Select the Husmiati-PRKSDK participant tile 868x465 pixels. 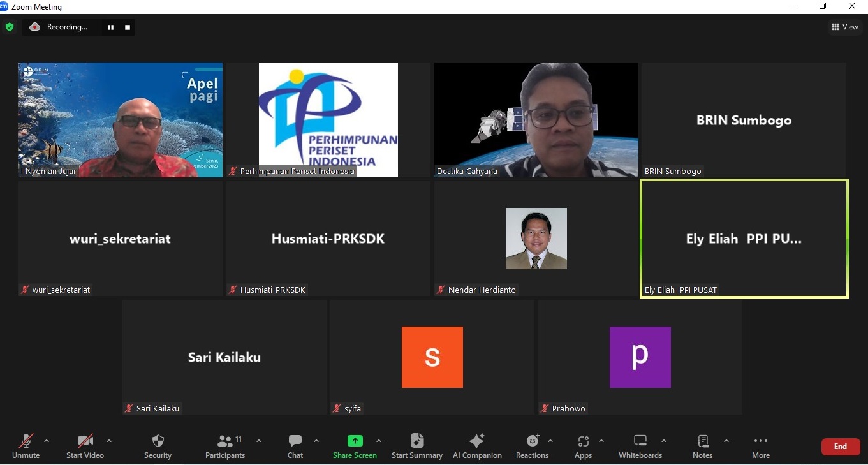pos(328,239)
